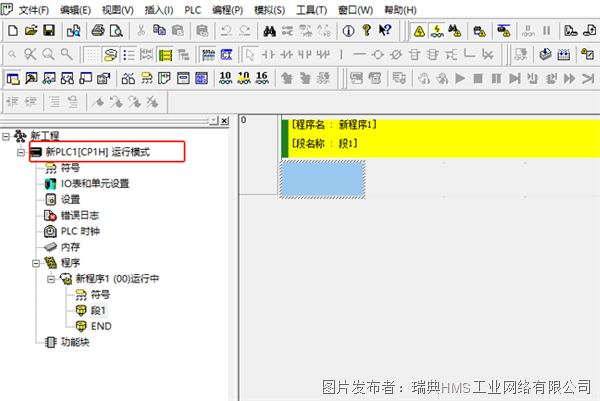Insert a new normally open contact
The width and height of the screenshot is (600, 401).
268,55
